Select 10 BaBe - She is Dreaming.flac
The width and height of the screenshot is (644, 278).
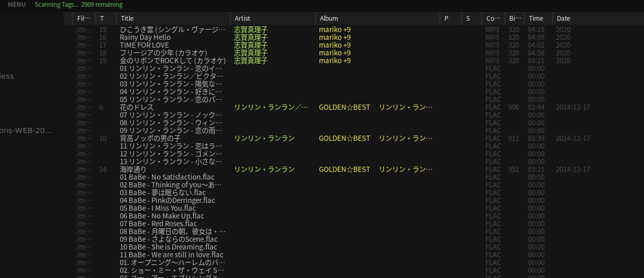click(x=169, y=247)
